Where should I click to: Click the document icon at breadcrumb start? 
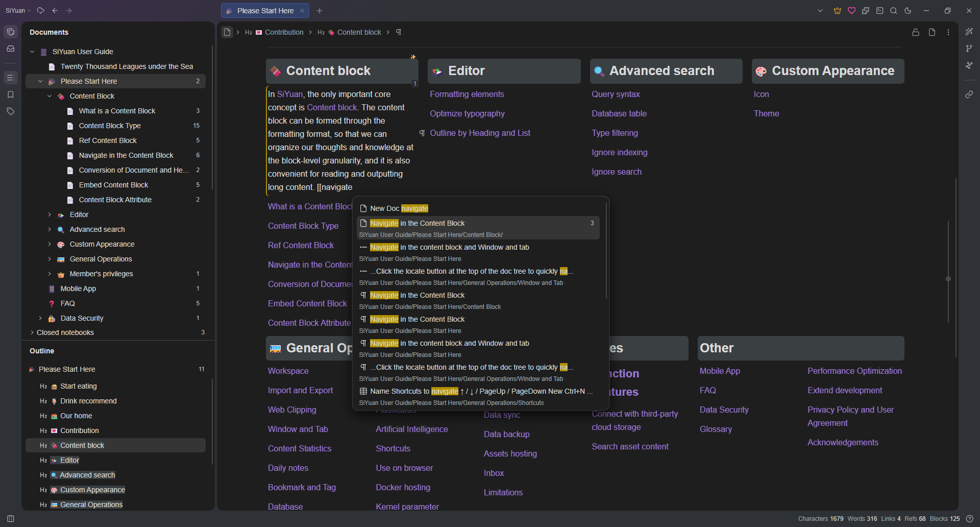click(x=227, y=32)
